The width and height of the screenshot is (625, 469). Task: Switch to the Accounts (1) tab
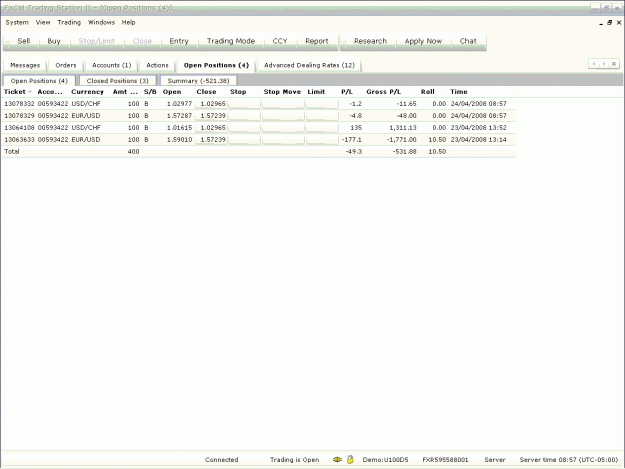pos(112,65)
